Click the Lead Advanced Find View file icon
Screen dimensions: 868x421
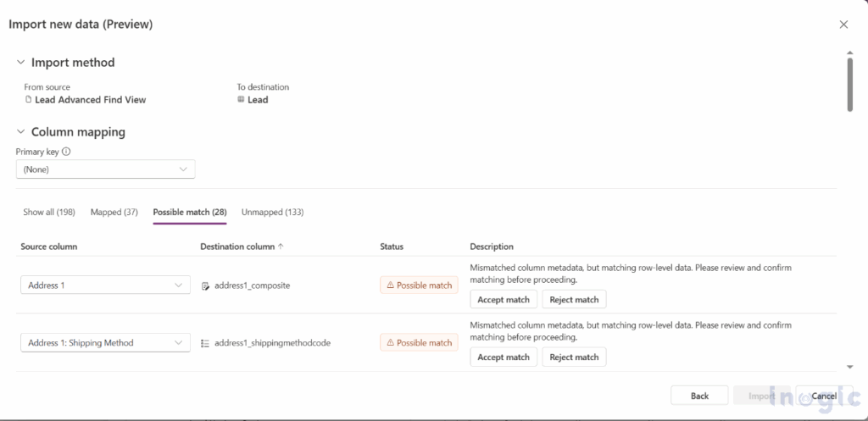tap(29, 100)
